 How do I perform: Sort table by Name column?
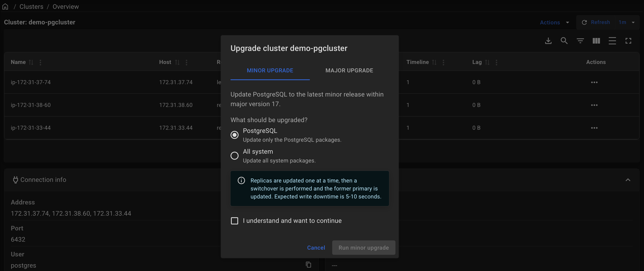pos(31,62)
